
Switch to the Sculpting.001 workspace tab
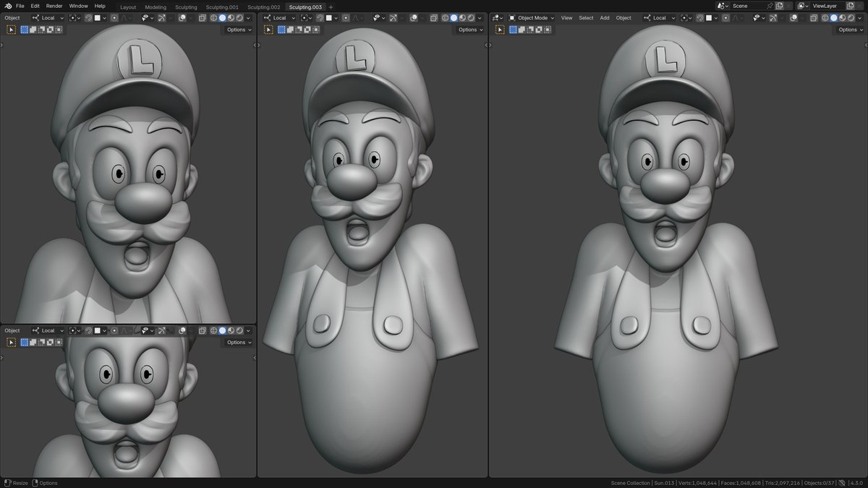pyautogui.click(x=222, y=7)
